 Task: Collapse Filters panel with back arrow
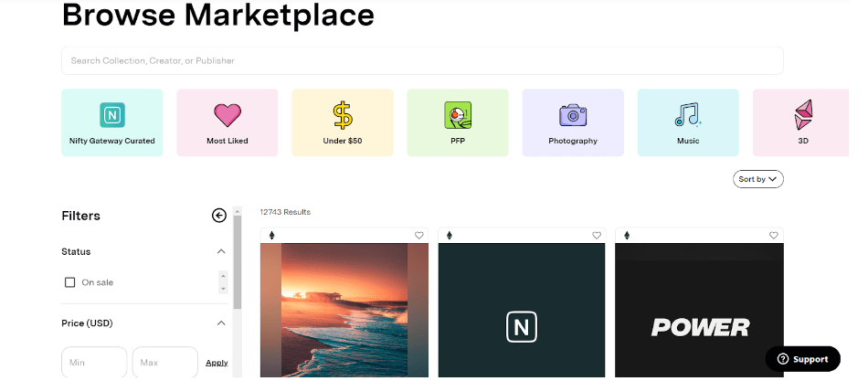[x=219, y=216]
